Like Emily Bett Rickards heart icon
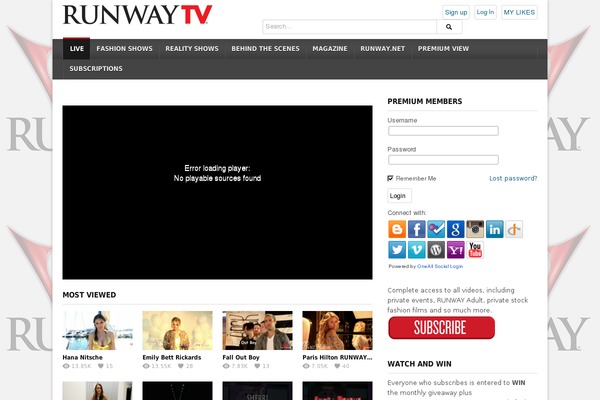The height and width of the screenshot is (400, 600). click(x=181, y=366)
